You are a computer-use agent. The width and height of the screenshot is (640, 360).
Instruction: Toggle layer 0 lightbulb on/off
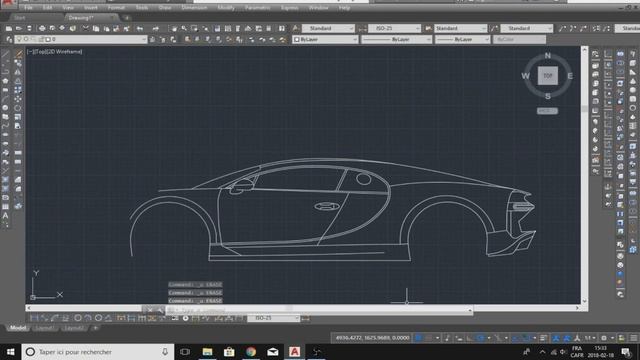pyautogui.click(x=19, y=40)
